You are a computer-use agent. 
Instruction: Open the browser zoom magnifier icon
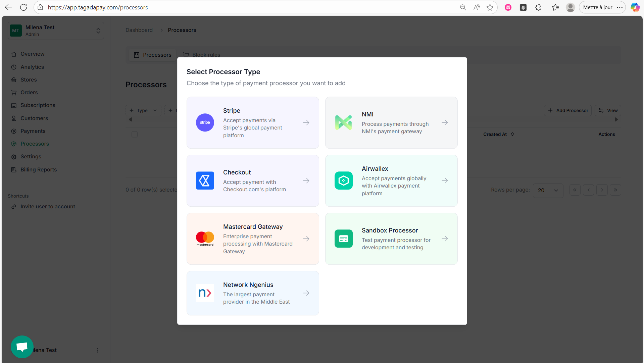coord(463,7)
